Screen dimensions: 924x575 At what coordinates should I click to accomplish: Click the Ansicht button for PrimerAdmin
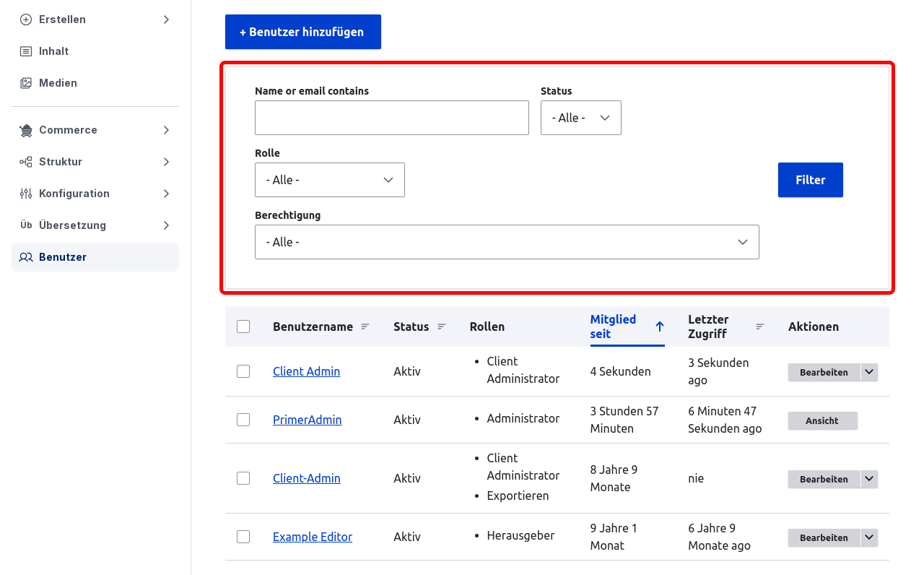click(x=823, y=420)
